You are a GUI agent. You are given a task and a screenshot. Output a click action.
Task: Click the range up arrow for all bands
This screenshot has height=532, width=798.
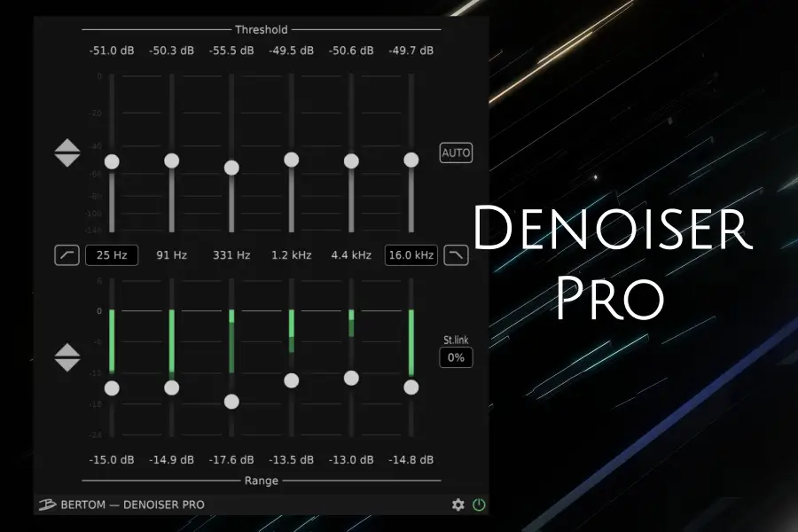(67, 350)
